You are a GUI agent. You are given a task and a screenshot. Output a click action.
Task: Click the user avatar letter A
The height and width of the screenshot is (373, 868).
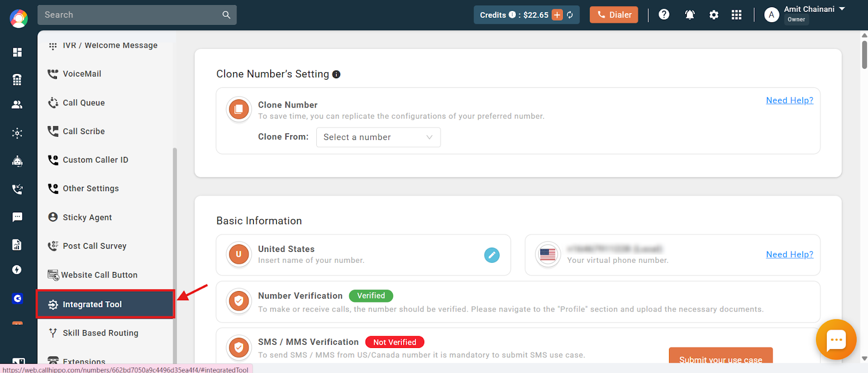point(771,15)
